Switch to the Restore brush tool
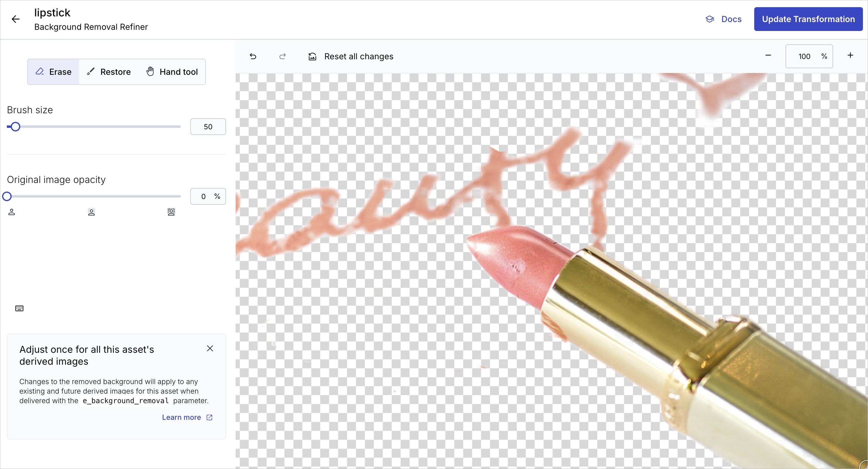868x469 pixels. tap(109, 72)
